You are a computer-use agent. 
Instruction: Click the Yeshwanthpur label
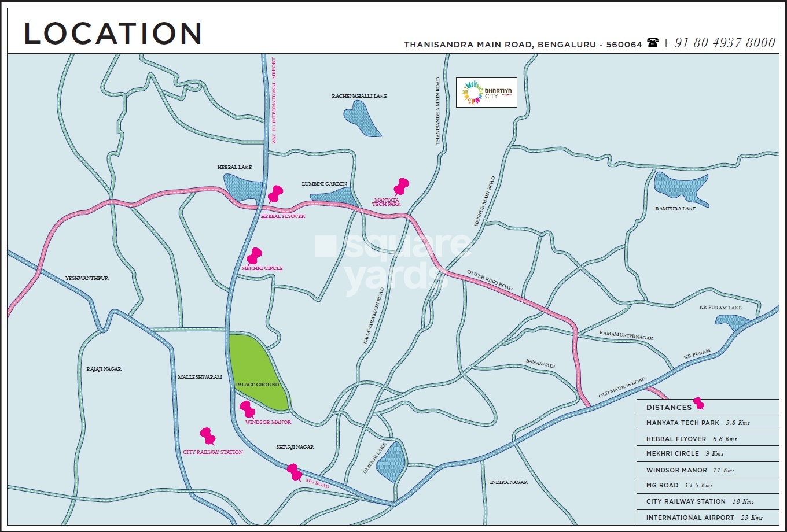[x=87, y=278]
